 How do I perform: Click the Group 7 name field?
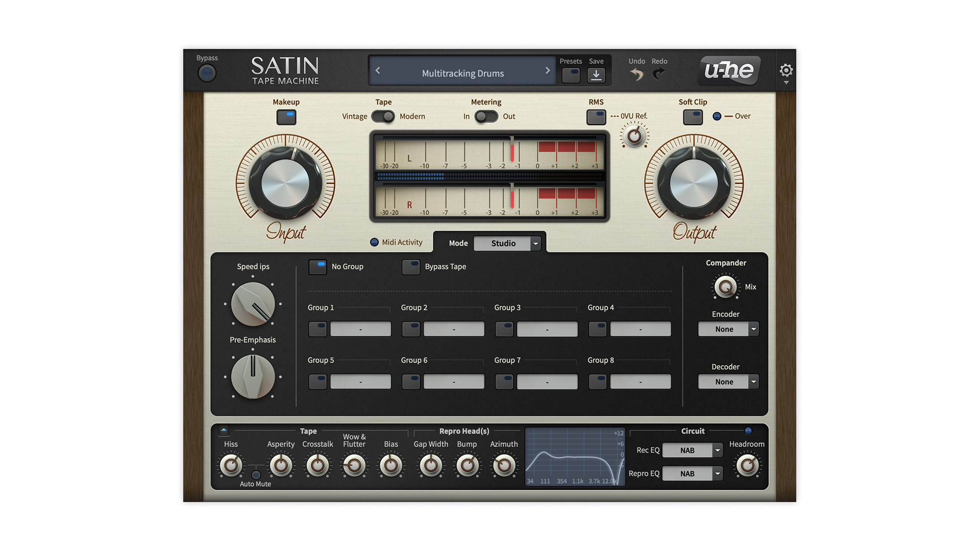tap(547, 382)
